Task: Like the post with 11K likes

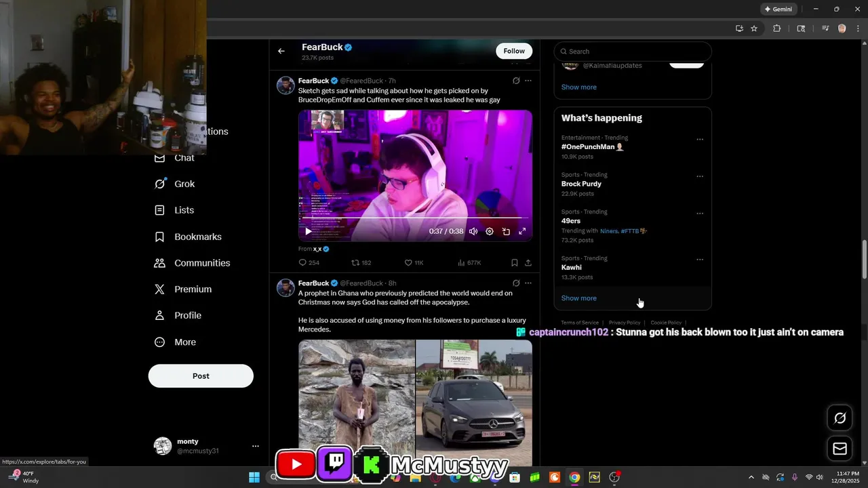Action: click(x=414, y=263)
